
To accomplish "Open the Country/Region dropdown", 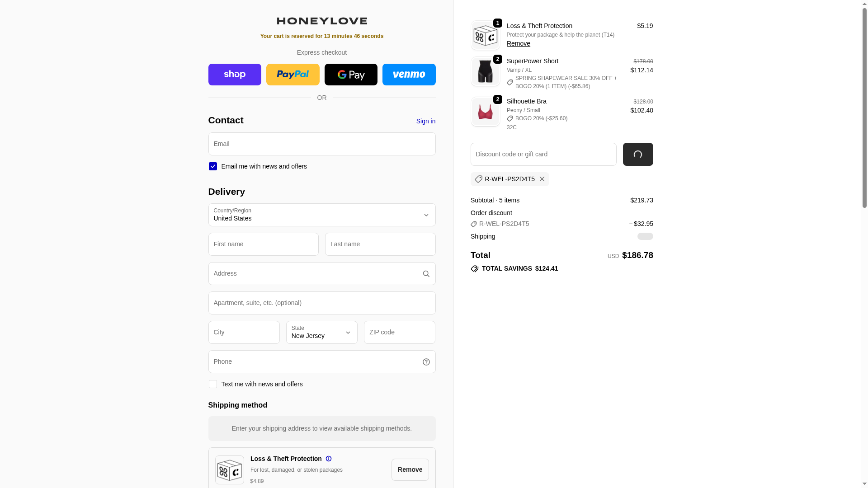I will (x=322, y=215).
